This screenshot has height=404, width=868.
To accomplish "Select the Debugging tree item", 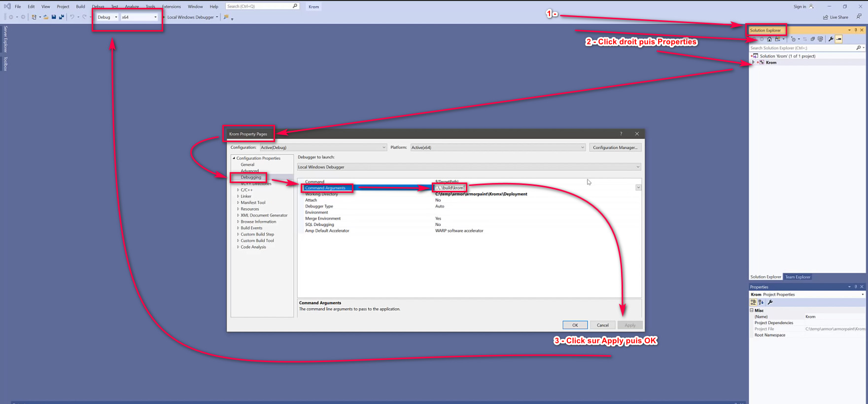I will pos(251,177).
